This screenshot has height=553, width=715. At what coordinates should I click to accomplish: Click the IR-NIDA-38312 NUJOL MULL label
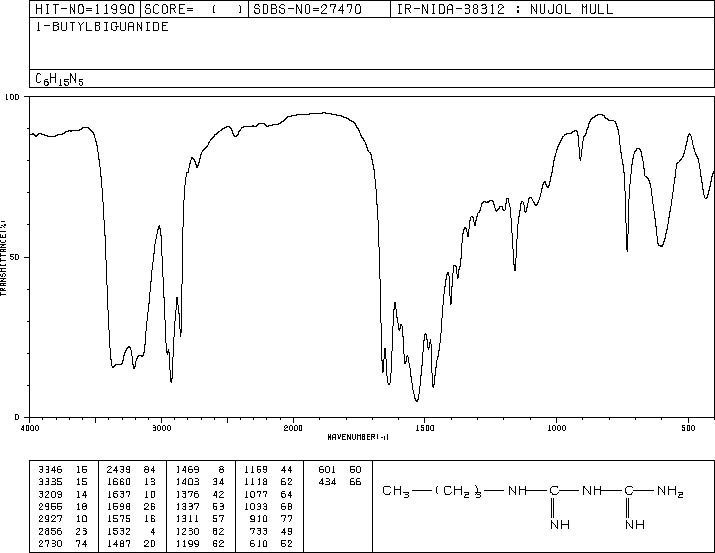click(x=505, y=9)
